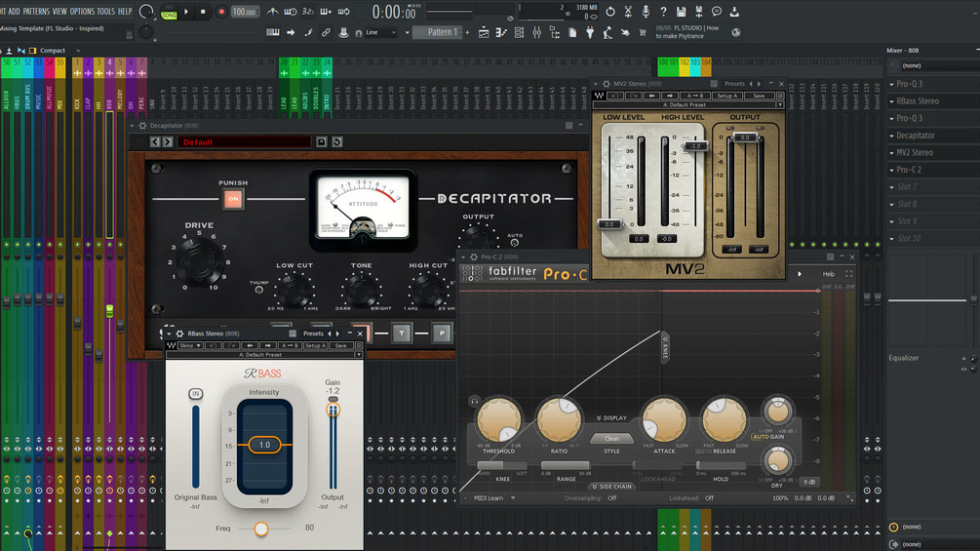Screen dimensions: 980x551
Task: Click Decapitator previous preset arrow
Action: [x=155, y=141]
